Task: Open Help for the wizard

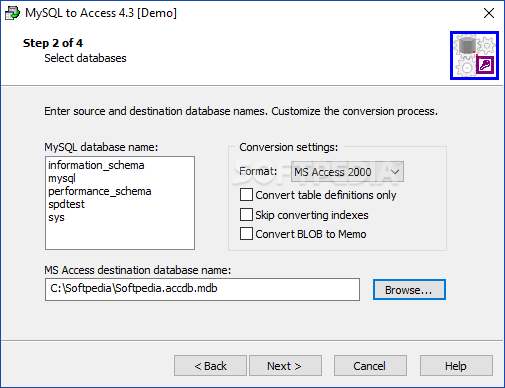Action: (x=456, y=366)
